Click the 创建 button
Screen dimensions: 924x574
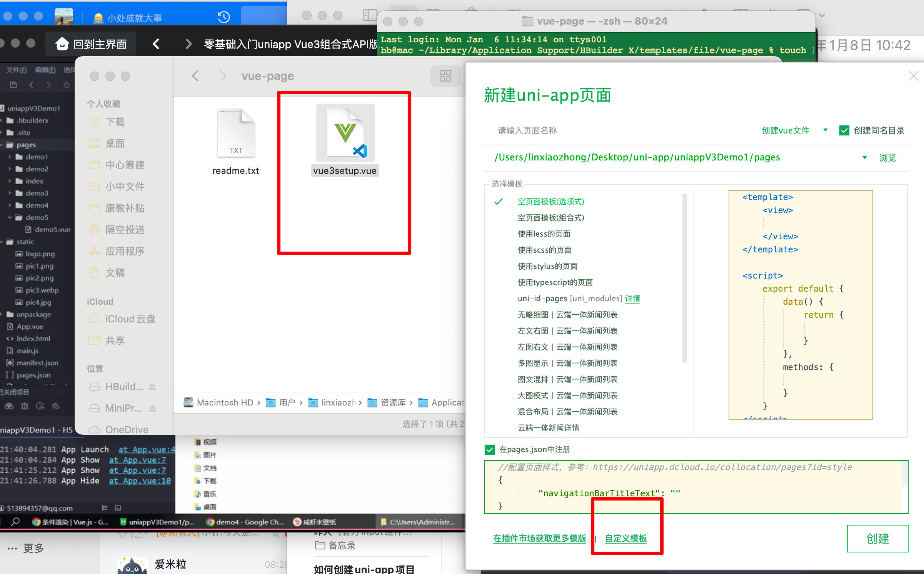click(877, 538)
